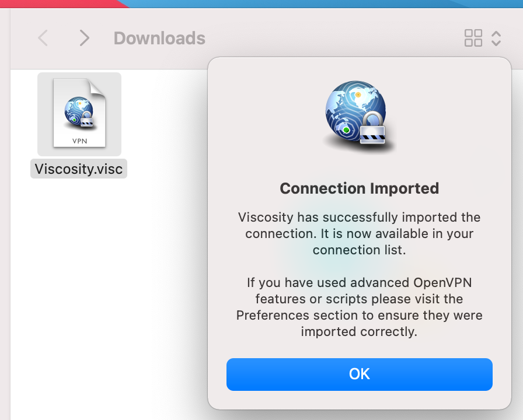
Task: Click the Viscosity.visc file name label
Action: click(x=79, y=169)
